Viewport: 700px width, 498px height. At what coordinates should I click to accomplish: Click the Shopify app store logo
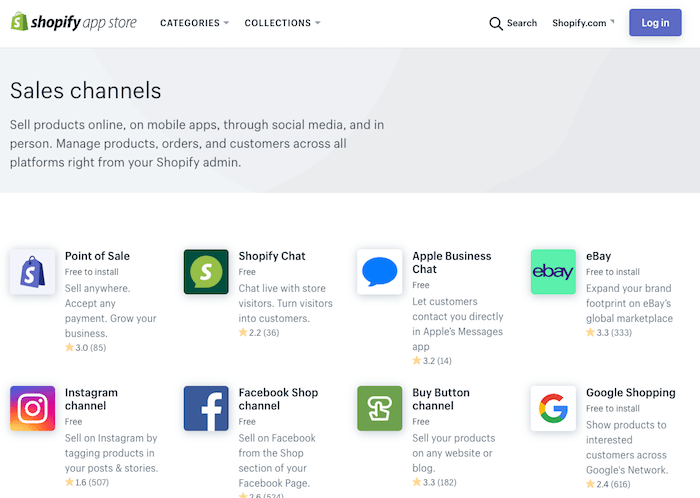pyautogui.click(x=74, y=22)
